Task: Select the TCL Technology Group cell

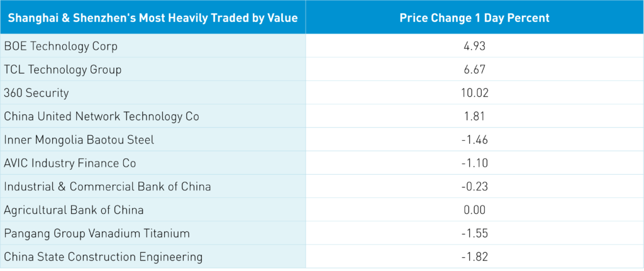Action: point(63,69)
